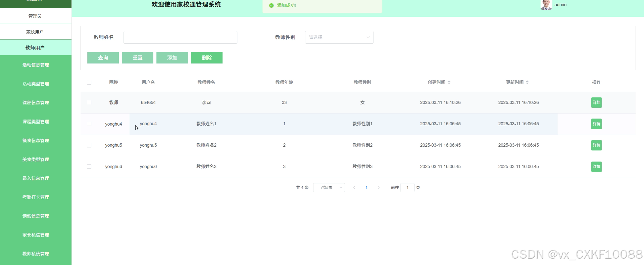Check the row checkbox for yonghu4
Screen dimensions: 644x265
pyautogui.click(x=89, y=124)
